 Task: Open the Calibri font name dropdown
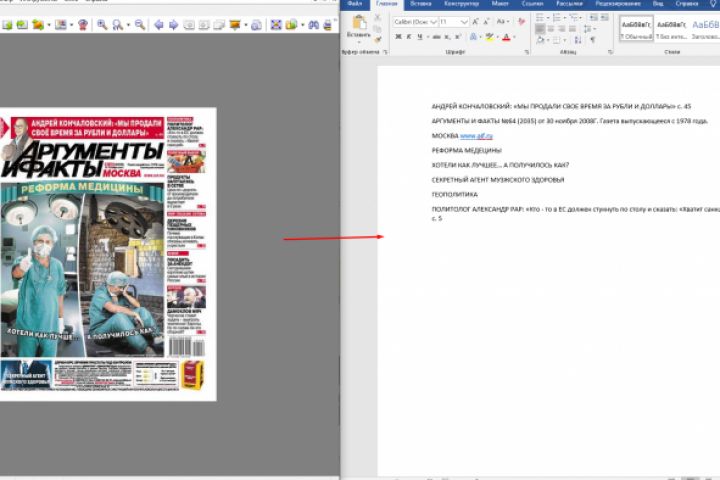[433, 22]
